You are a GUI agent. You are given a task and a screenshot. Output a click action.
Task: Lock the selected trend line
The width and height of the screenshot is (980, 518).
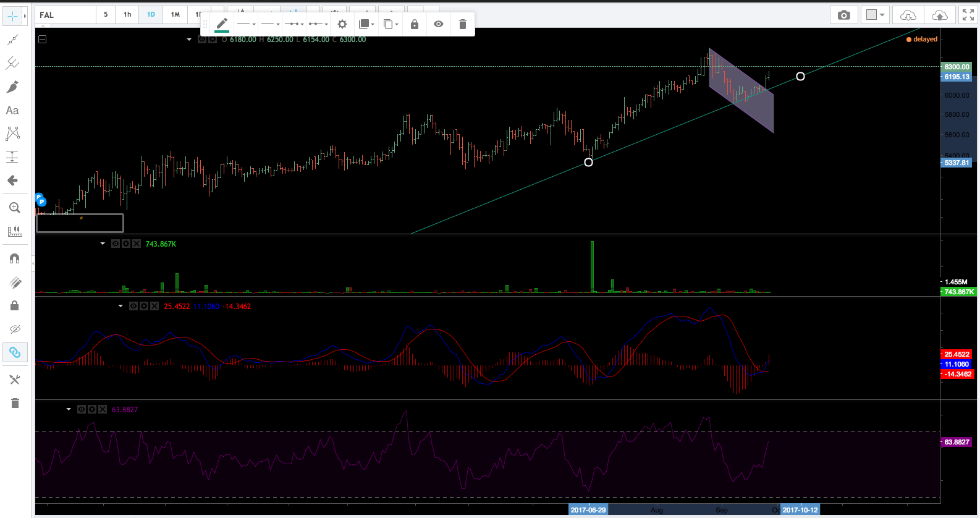pos(415,24)
